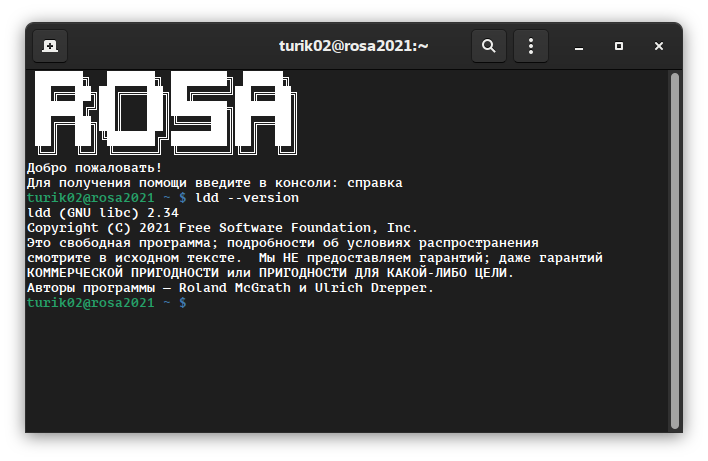
Task: Click the last empty prompt turik02@rosa2021 ~ $
Action: click(x=107, y=303)
